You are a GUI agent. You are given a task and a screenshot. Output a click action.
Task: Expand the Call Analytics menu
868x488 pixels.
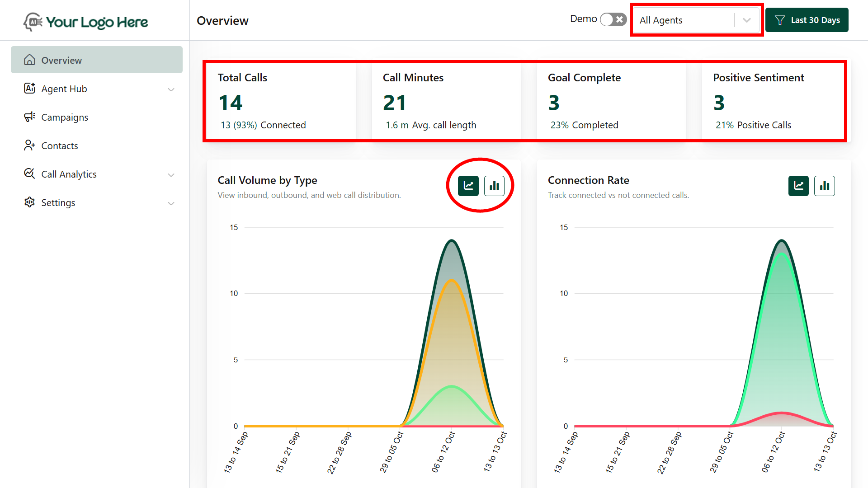171,175
